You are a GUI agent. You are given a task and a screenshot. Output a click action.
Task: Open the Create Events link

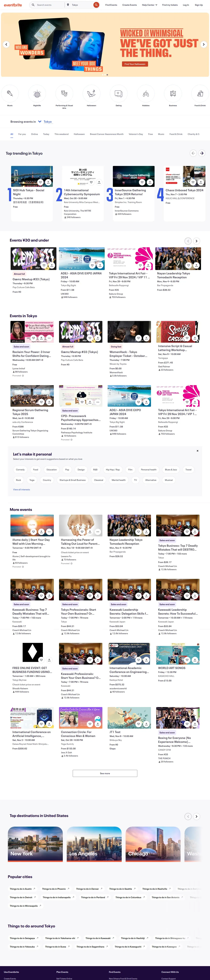click(130, 5)
